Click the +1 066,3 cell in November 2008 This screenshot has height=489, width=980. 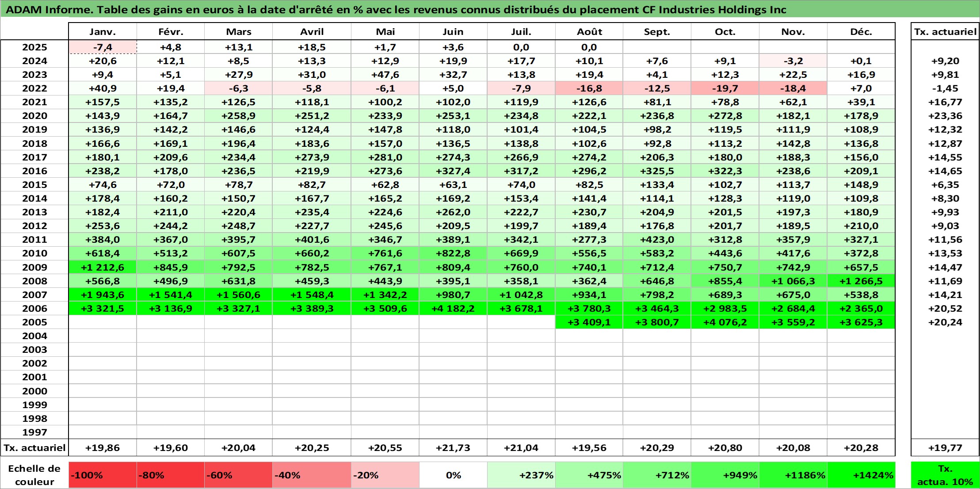793,281
